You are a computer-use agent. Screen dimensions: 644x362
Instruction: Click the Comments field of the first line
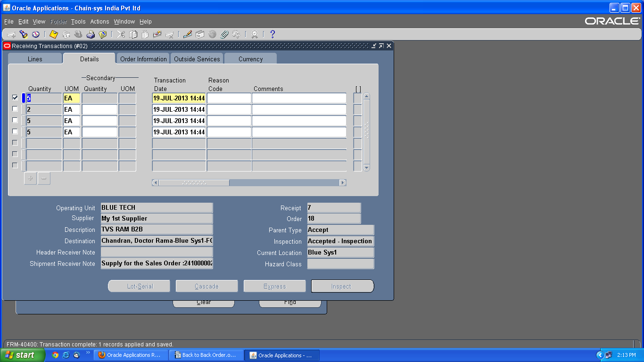(299, 98)
